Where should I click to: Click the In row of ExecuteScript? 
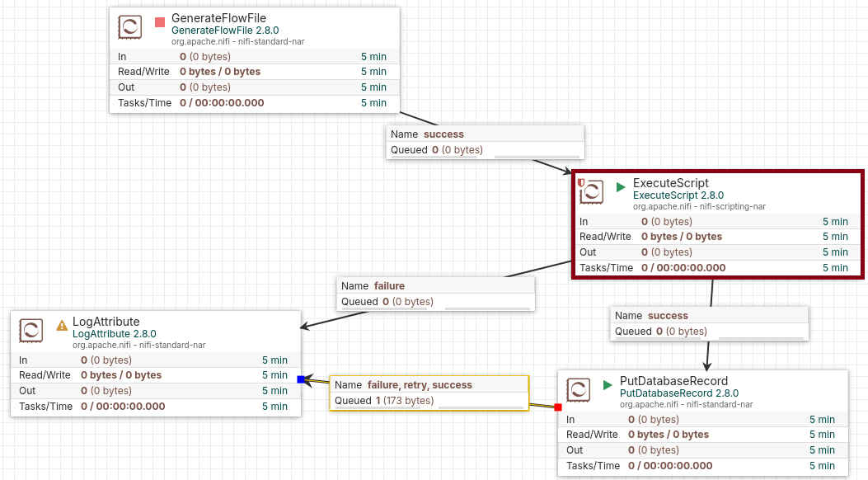click(717, 222)
